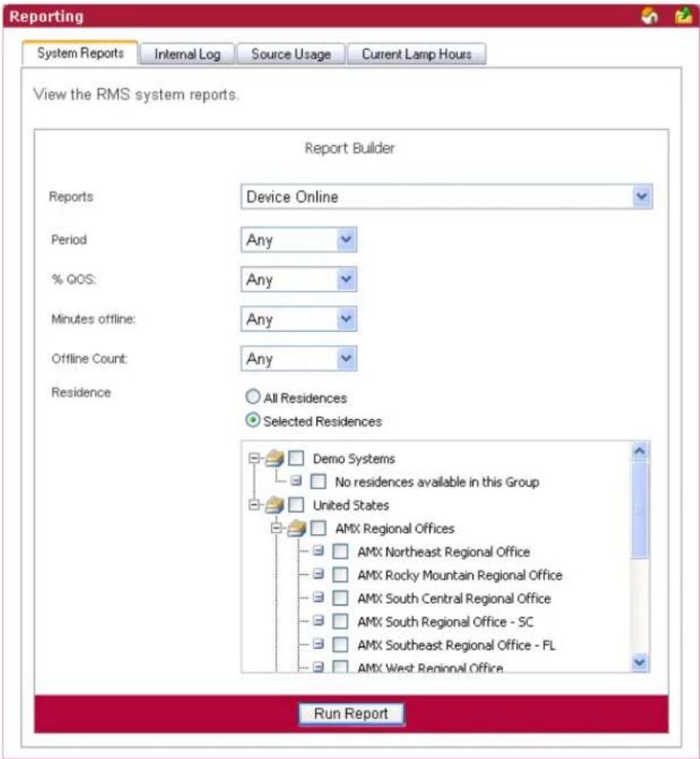Click icon beside No residences available in this Group
This screenshot has width=700, height=759.
pyautogui.click(x=296, y=481)
